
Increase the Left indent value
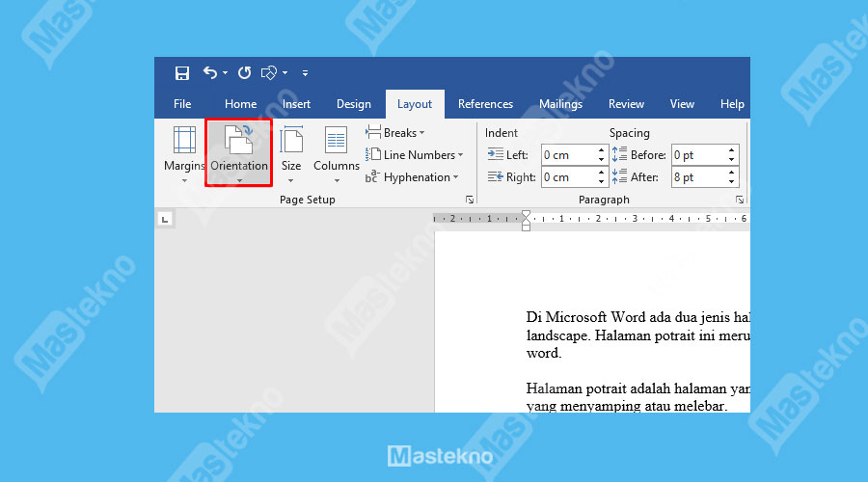tap(601, 150)
